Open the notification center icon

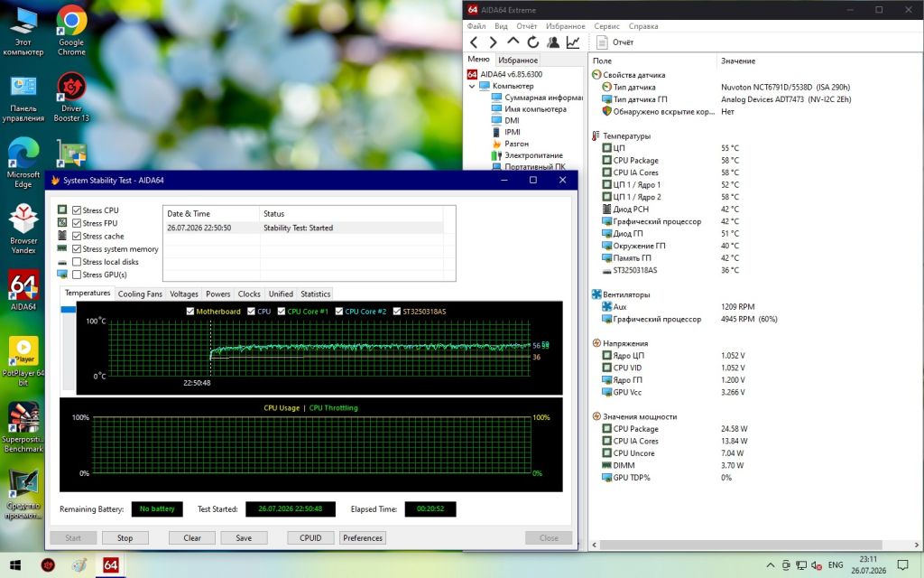pyautogui.click(x=902, y=565)
